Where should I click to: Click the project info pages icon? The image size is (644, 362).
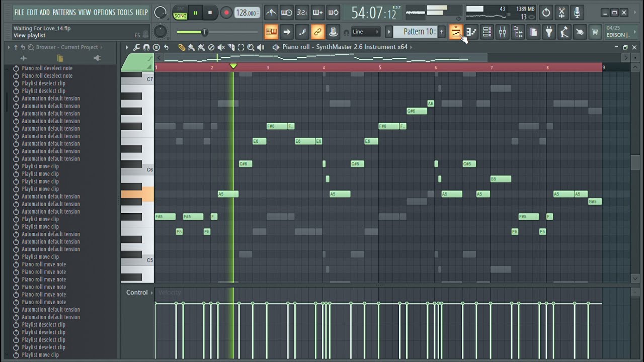533,32
